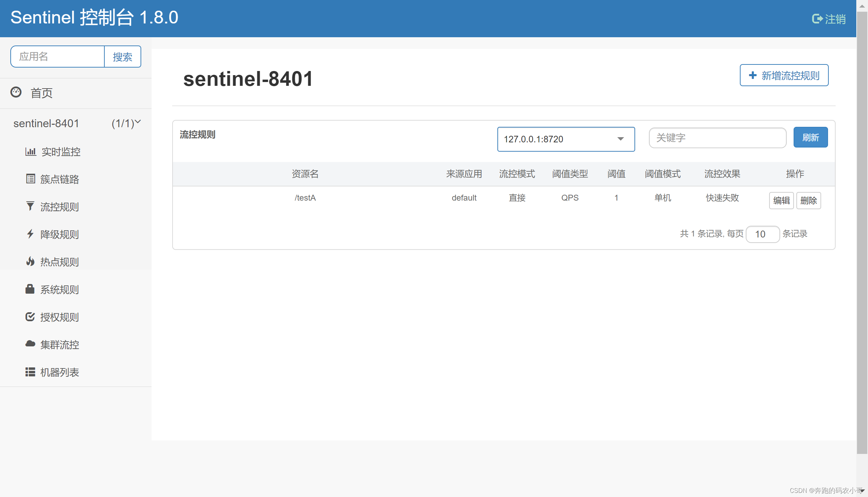Click the 直接 flow mode cell
The image size is (868, 497).
coord(517,198)
